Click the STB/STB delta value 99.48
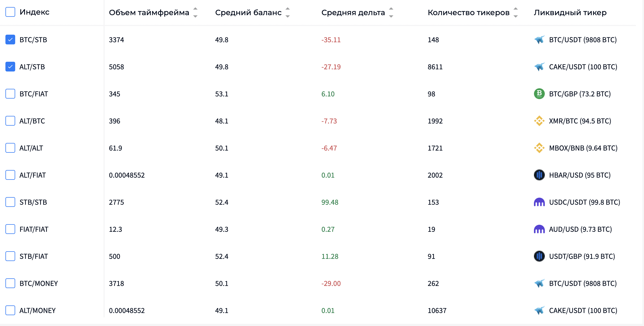Viewport: 644px width, 326px height. tap(330, 202)
